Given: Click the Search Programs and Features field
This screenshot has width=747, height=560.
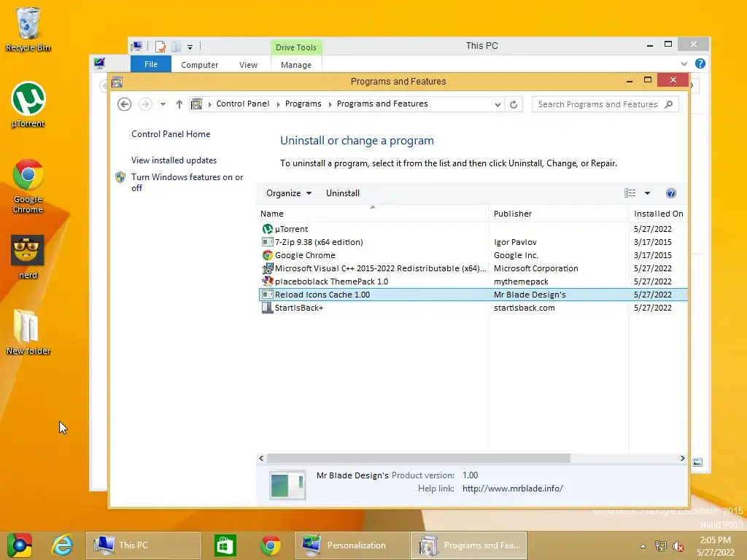Looking at the screenshot, I should pyautogui.click(x=605, y=104).
